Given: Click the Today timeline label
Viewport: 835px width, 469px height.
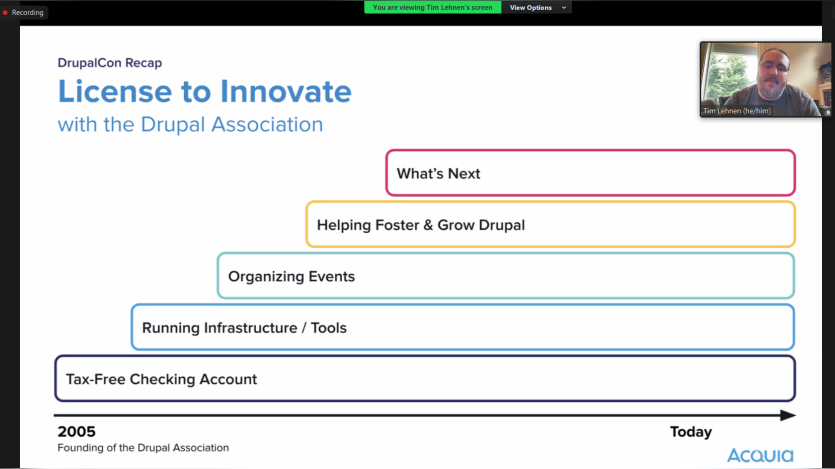Looking at the screenshot, I should click(x=691, y=432).
